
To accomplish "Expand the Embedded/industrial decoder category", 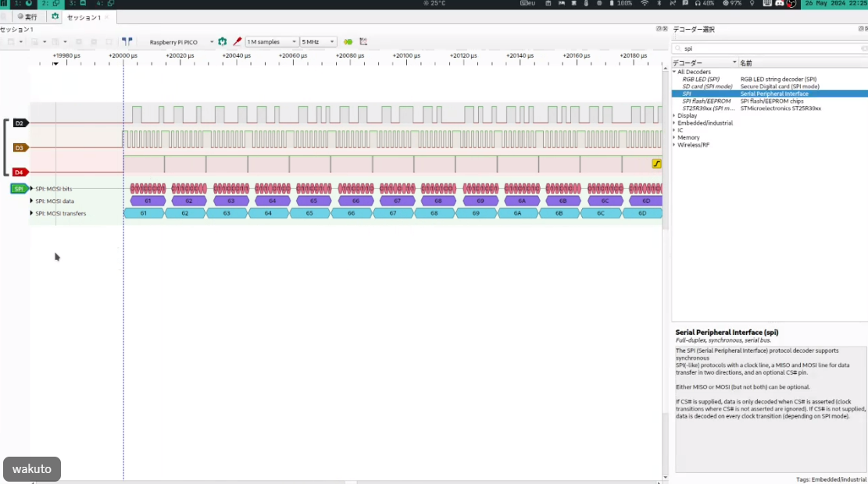I will click(x=675, y=123).
